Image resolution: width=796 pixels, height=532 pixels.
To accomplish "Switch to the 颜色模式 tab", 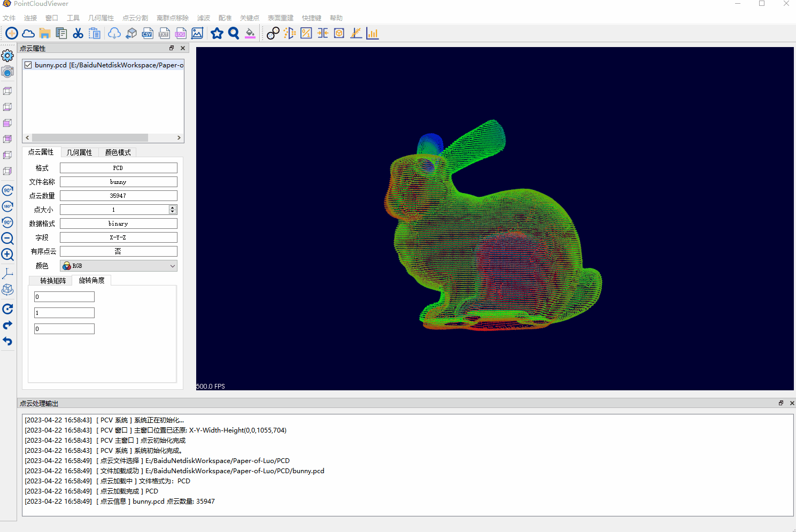I will [x=118, y=152].
